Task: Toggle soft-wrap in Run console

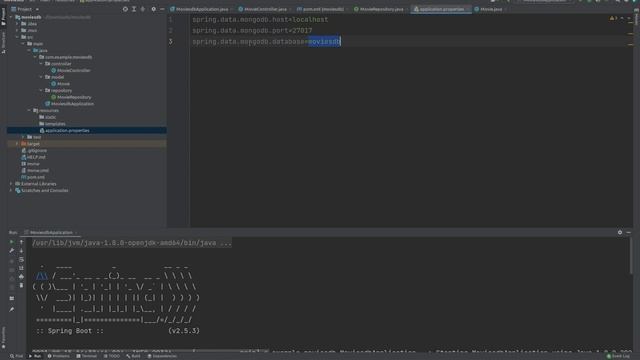Action: click(x=21, y=260)
